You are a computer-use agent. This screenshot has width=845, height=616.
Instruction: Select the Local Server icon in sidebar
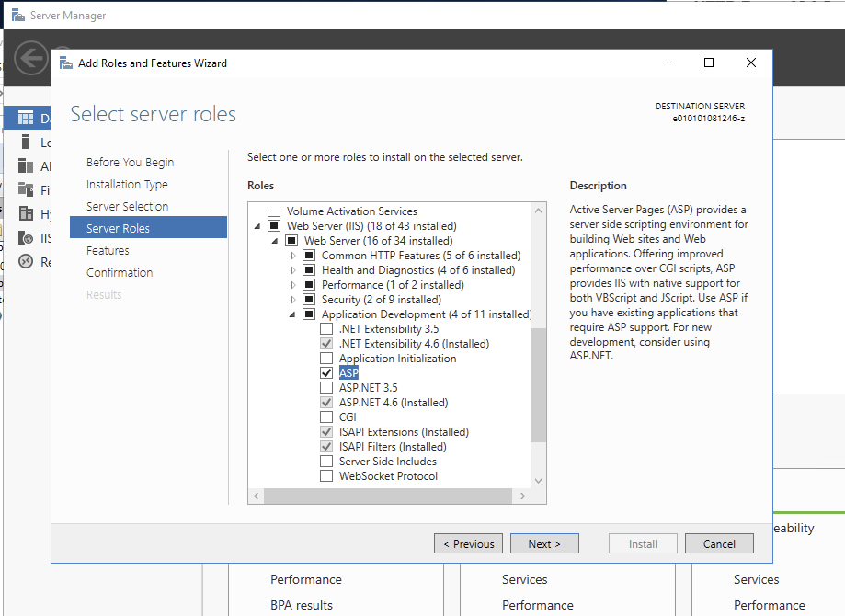click(25, 142)
